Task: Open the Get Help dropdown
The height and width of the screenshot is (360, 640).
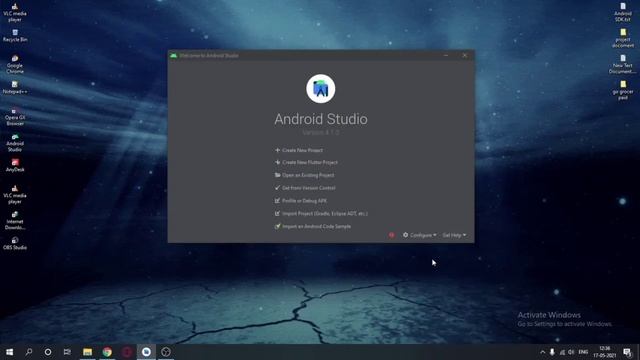Action: click(454, 235)
